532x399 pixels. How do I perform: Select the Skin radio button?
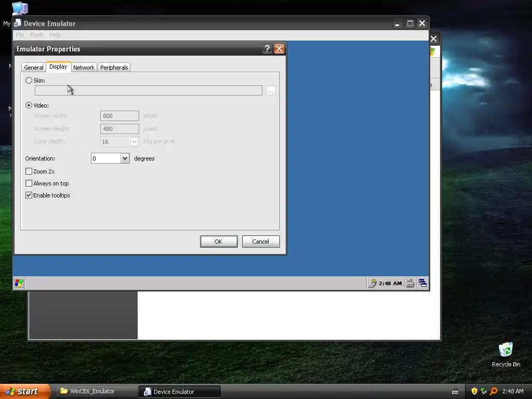coord(29,81)
